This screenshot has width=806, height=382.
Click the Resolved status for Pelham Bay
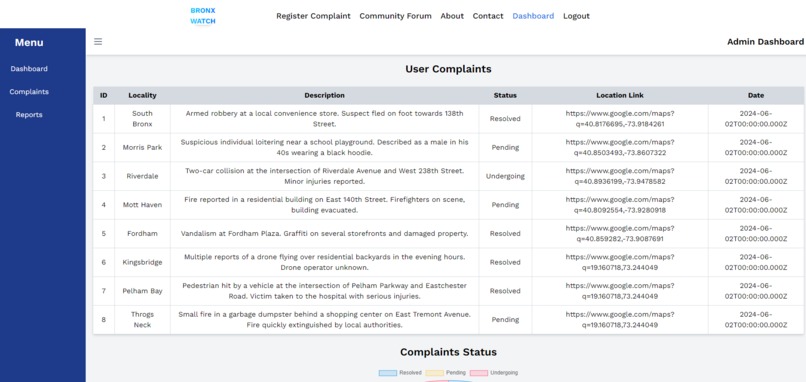point(505,291)
